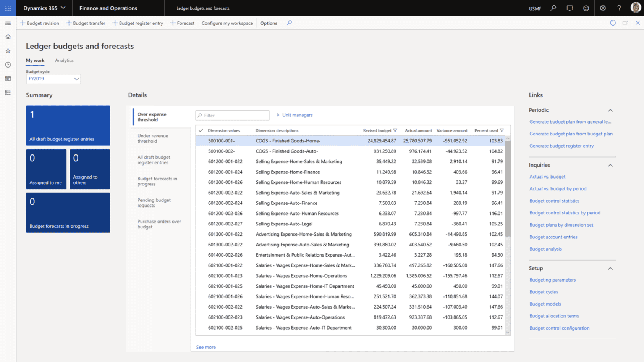Collapse the Periodic links section
The height and width of the screenshot is (362, 644).
(610, 110)
